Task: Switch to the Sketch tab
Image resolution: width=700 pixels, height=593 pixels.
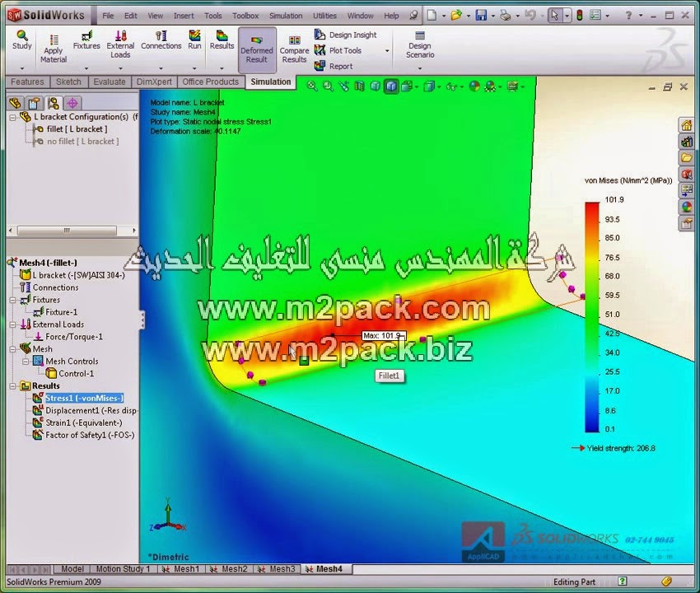Action: [68, 82]
